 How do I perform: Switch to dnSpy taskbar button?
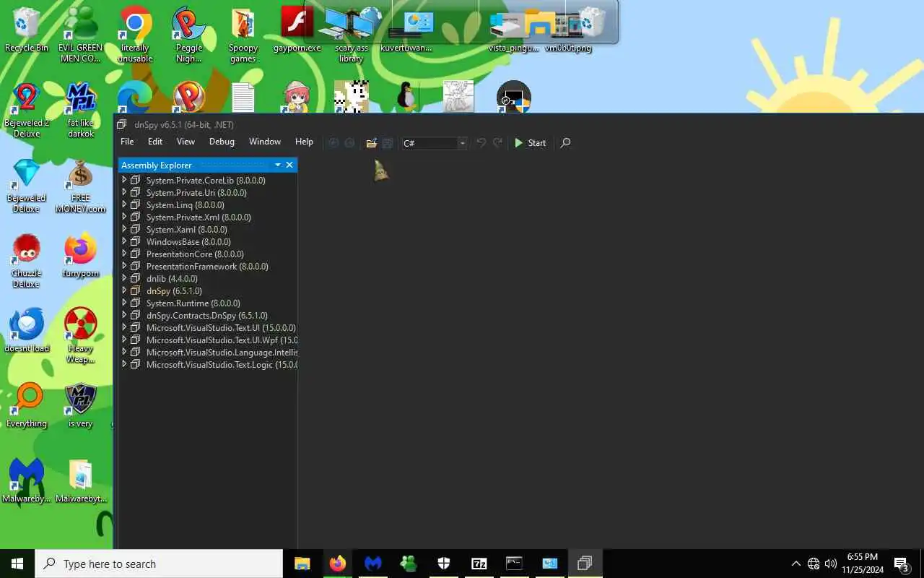click(585, 564)
